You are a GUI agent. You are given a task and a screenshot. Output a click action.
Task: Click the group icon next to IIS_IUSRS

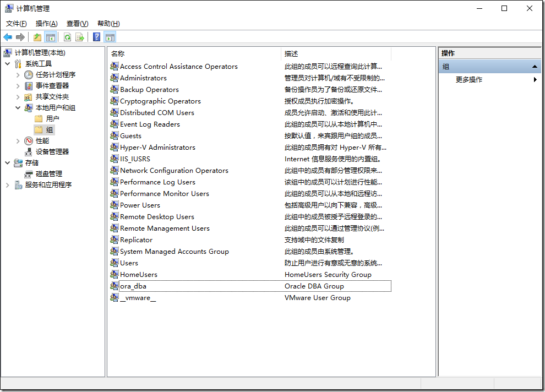click(115, 159)
